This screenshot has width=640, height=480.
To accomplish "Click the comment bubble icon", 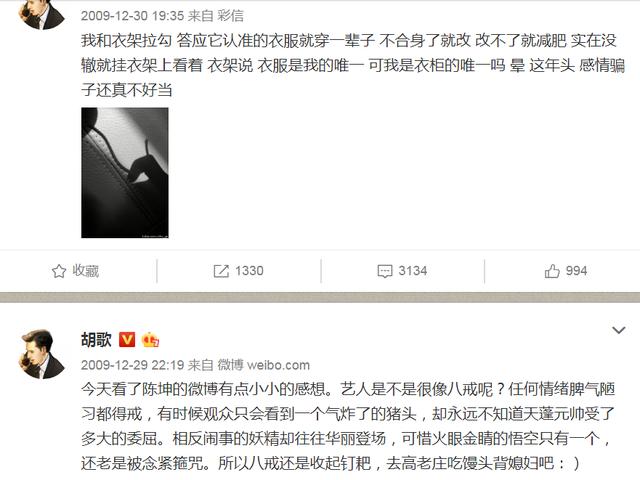I will (385, 271).
